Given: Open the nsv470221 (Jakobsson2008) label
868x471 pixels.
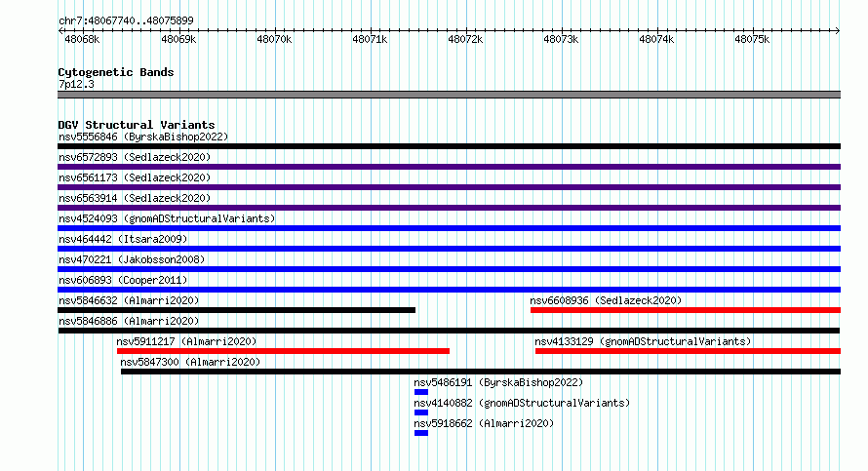Looking at the screenshot, I should point(132,259).
